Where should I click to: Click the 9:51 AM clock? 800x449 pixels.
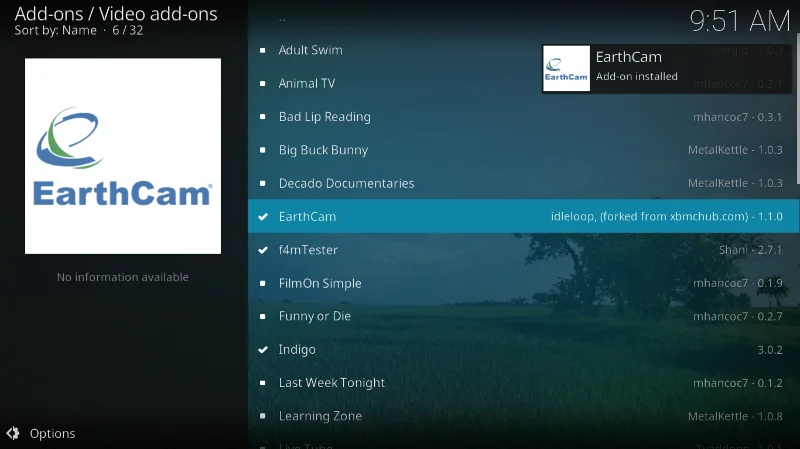[740, 21]
